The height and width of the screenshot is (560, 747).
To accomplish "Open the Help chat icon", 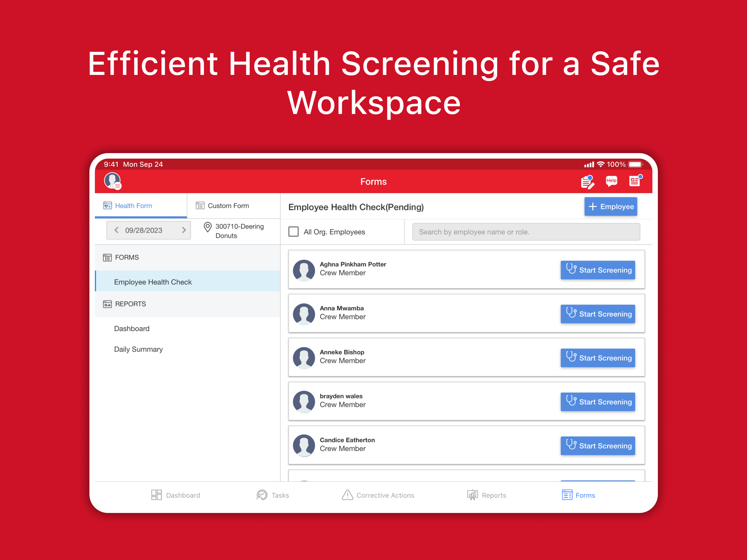I will pyautogui.click(x=611, y=181).
